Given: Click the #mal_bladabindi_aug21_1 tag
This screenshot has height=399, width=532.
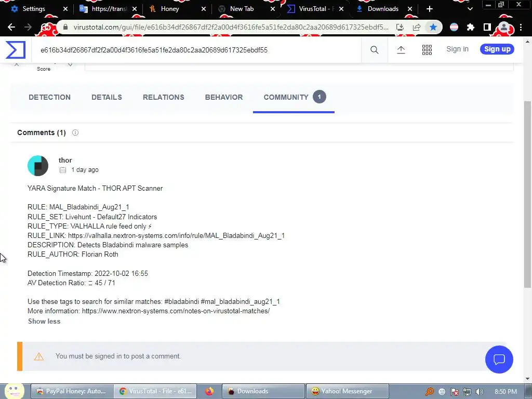Looking at the screenshot, I should tap(240, 302).
